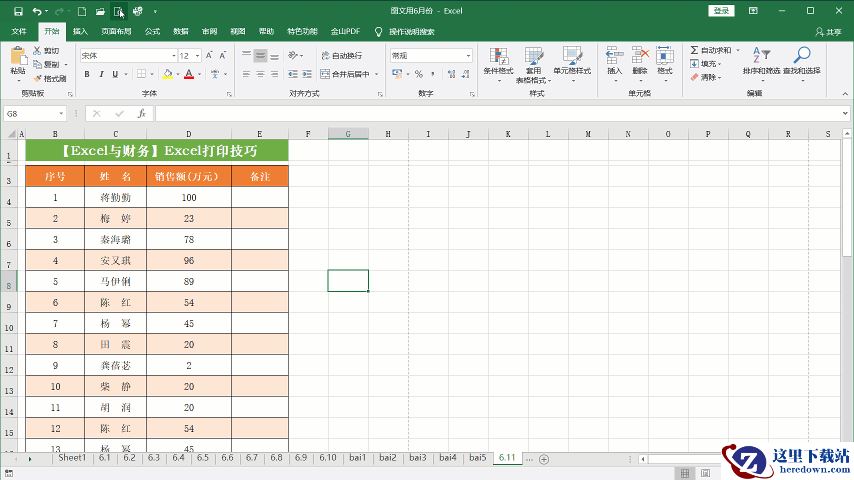The image size is (854, 480).
Task: Align text to top icon
Action: 247,56
